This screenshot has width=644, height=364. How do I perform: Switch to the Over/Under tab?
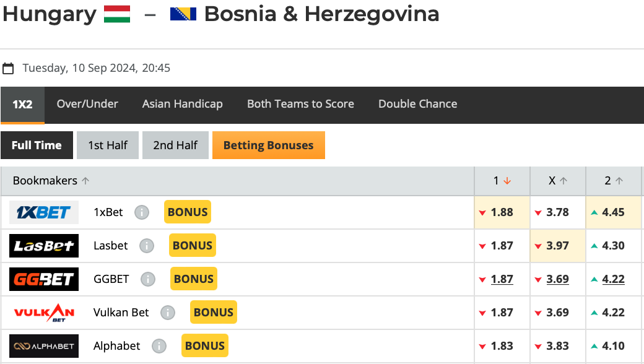point(87,104)
